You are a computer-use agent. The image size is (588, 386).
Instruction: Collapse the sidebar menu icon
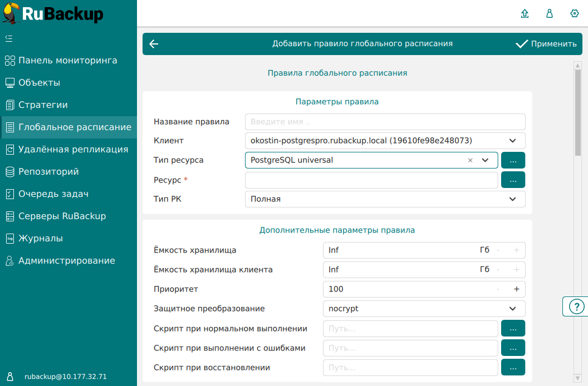(9, 38)
